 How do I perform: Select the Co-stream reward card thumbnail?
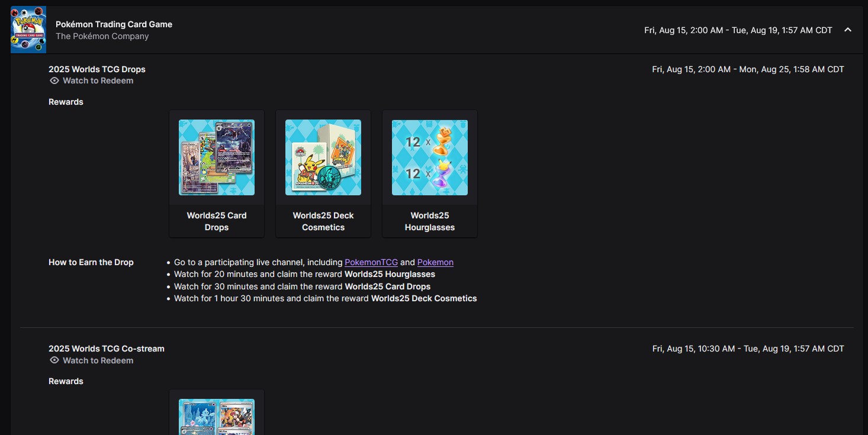pyautogui.click(x=217, y=417)
